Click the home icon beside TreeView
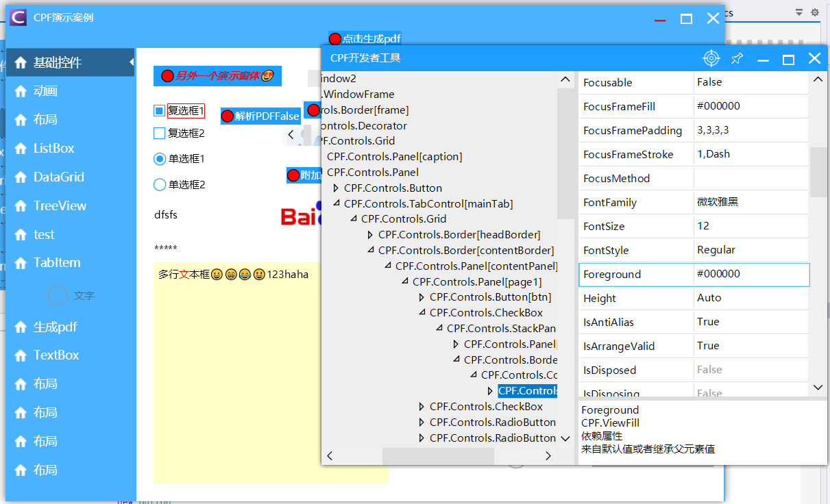Screen dimensions: 830x504 20,206
